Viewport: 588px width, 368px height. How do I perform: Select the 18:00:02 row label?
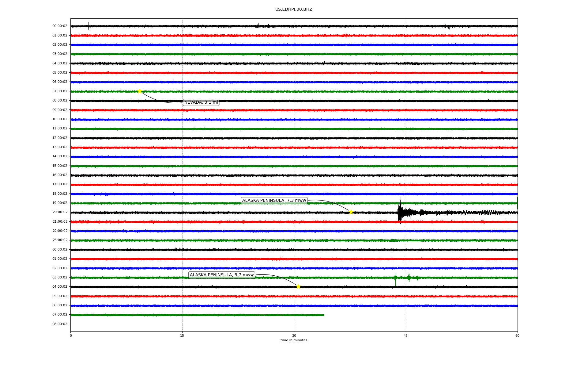pos(60,194)
